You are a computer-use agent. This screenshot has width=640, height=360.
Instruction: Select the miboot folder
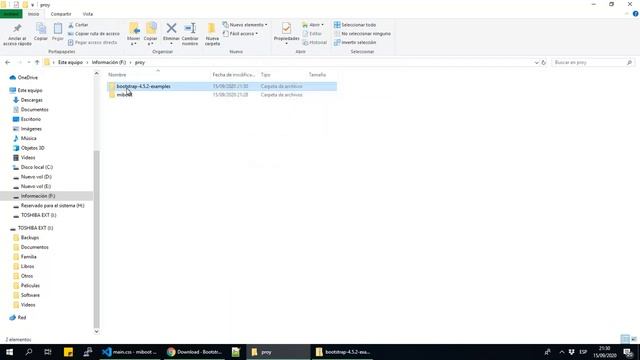[124, 95]
